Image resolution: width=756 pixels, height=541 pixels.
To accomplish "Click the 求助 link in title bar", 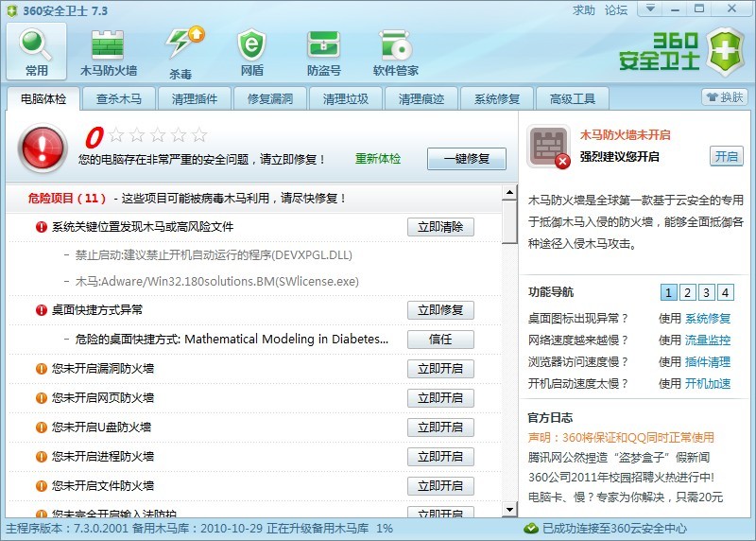I will click(583, 10).
